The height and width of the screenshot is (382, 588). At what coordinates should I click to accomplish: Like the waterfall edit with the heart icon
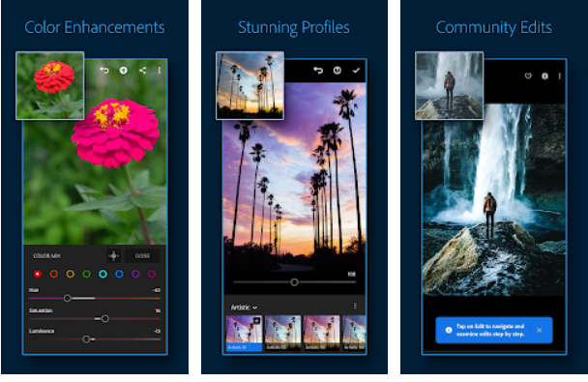coord(528,76)
